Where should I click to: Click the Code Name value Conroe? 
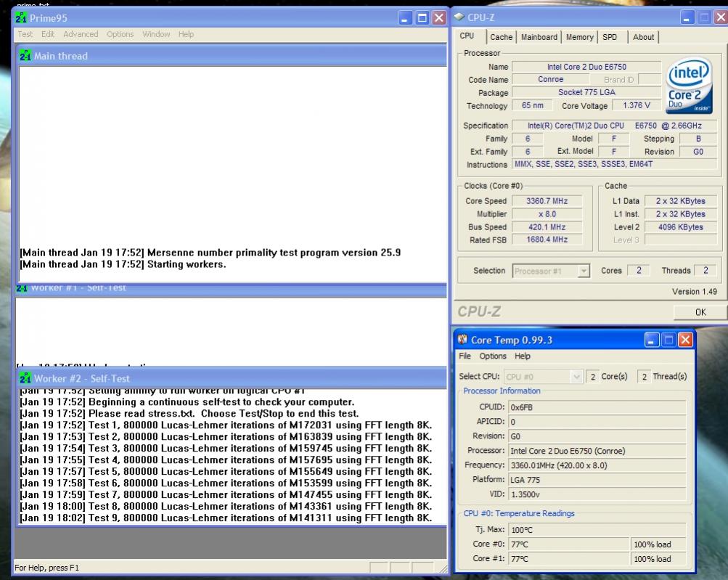(x=551, y=79)
